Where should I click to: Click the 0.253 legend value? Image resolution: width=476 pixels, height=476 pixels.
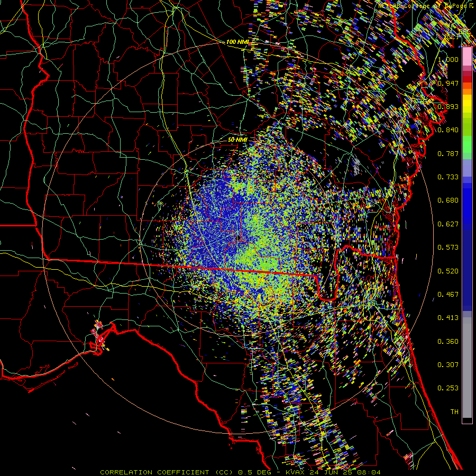pos(448,388)
